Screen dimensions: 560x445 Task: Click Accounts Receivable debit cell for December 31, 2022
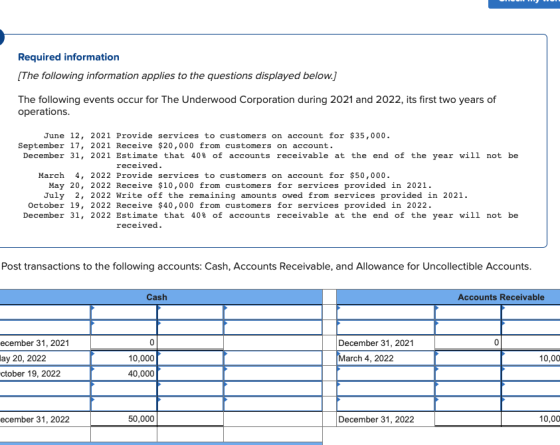(468, 419)
